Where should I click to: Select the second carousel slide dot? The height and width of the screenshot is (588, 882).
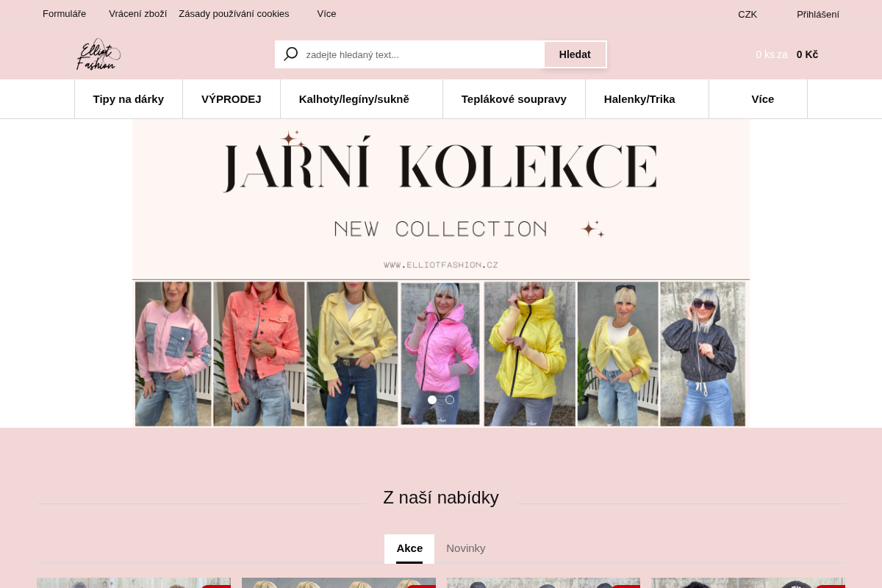(x=450, y=400)
